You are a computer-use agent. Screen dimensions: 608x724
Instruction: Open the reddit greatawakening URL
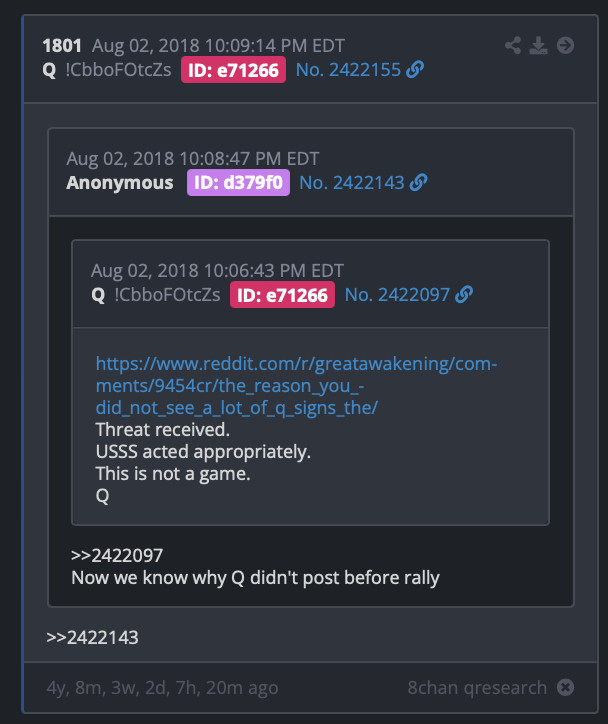[296, 386]
